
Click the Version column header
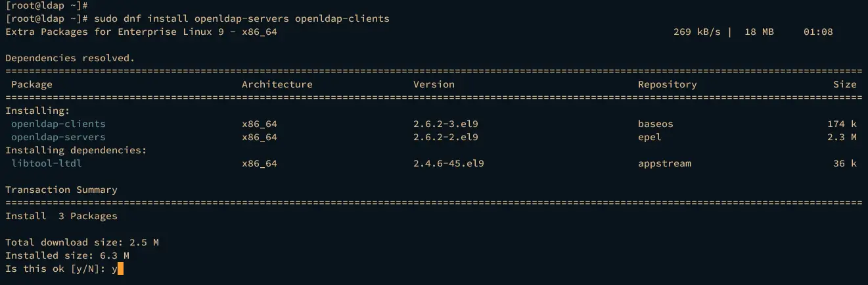pyautogui.click(x=434, y=84)
